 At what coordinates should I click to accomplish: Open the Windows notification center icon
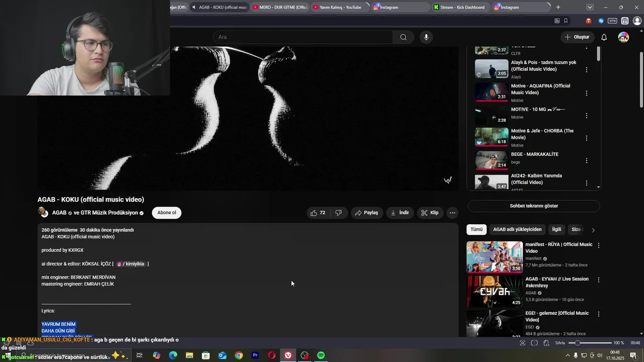633,355
